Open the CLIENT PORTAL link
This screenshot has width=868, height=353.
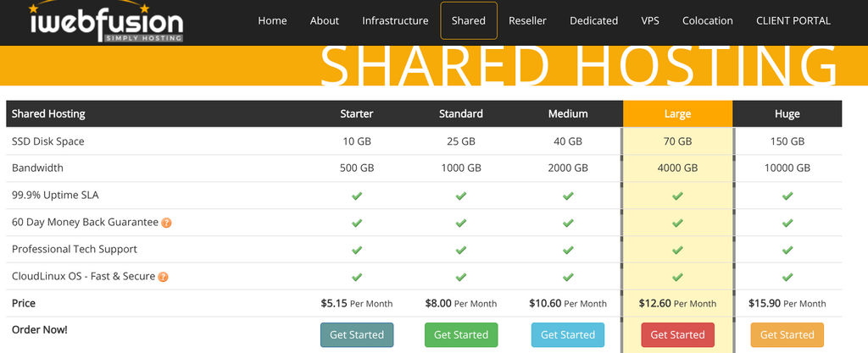(793, 20)
